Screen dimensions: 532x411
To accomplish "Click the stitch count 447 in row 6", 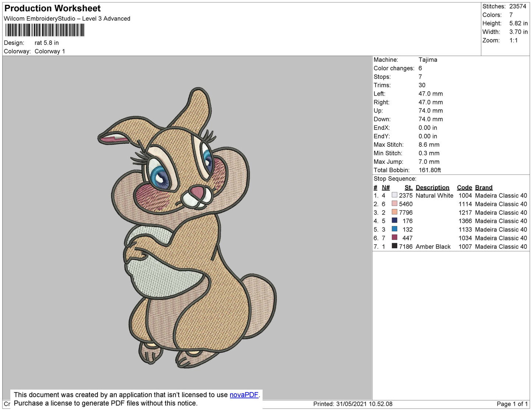I will pos(408,238).
